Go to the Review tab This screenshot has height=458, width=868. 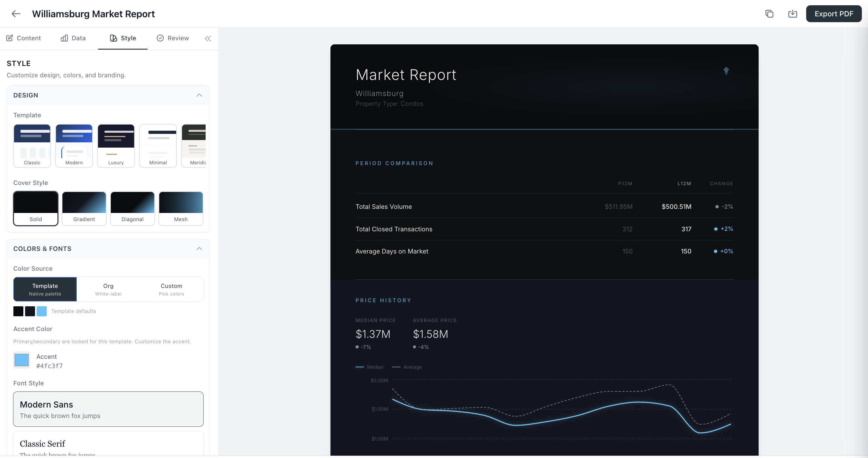(x=173, y=38)
